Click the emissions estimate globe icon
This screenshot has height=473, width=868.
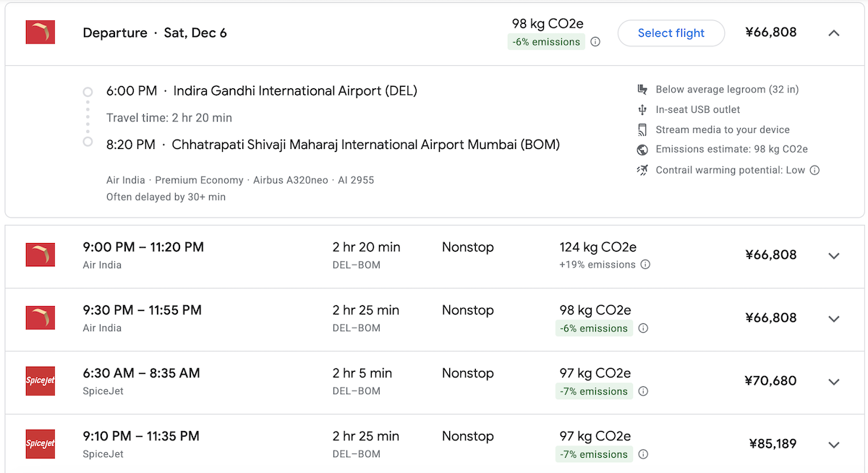(642, 150)
